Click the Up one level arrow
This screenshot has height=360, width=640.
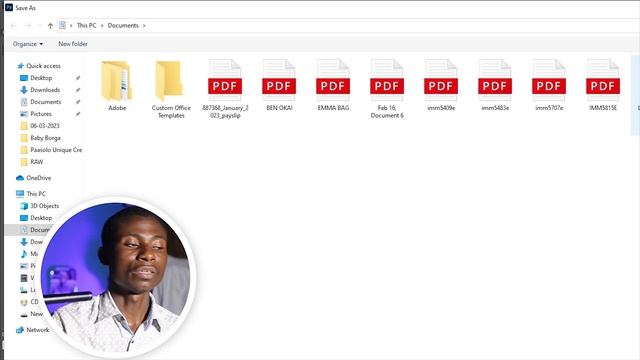50,26
